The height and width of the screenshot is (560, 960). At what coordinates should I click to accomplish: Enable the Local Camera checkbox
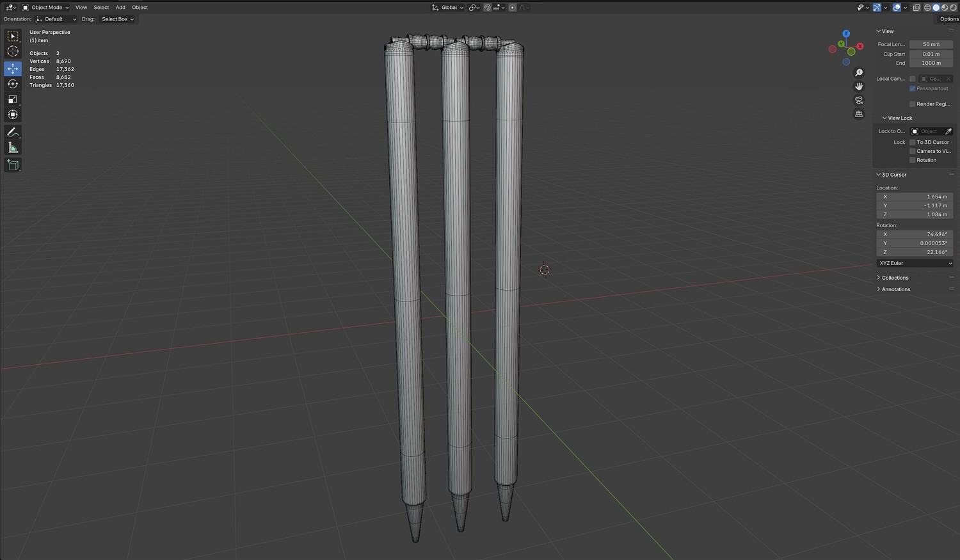click(912, 79)
